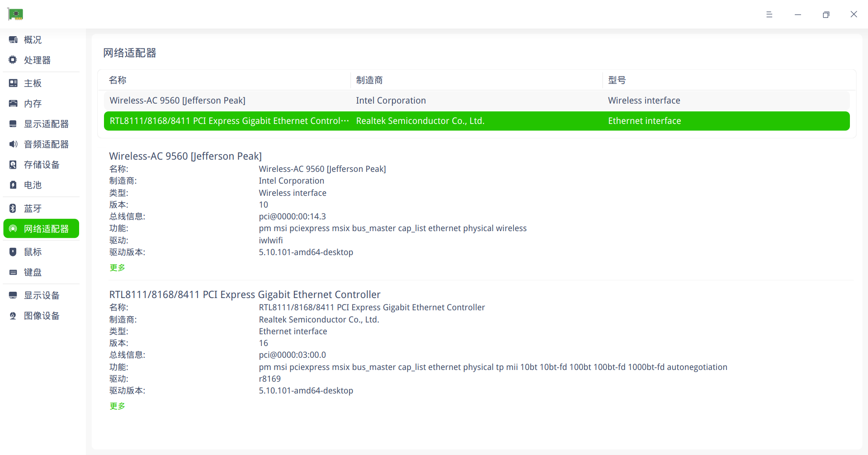Viewport: 868px width, 455px height.
Task: Click the iwlwifi driver value
Action: (271, 240)
